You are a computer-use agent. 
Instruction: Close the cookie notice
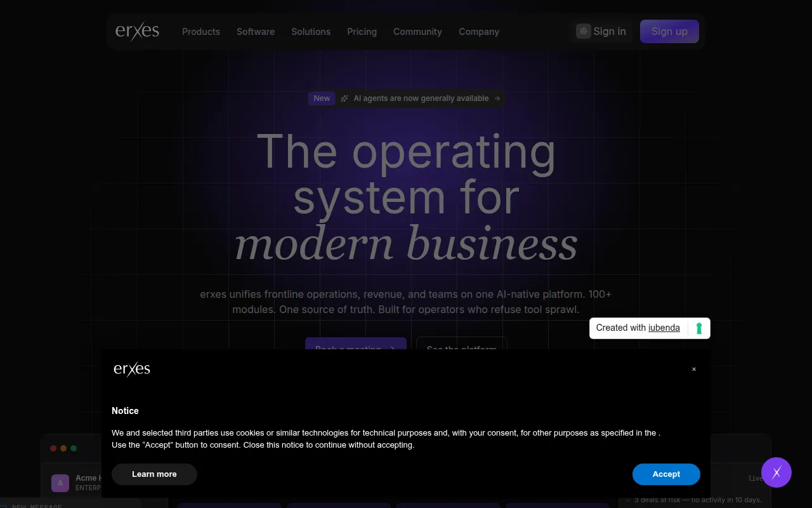point(694,369)
